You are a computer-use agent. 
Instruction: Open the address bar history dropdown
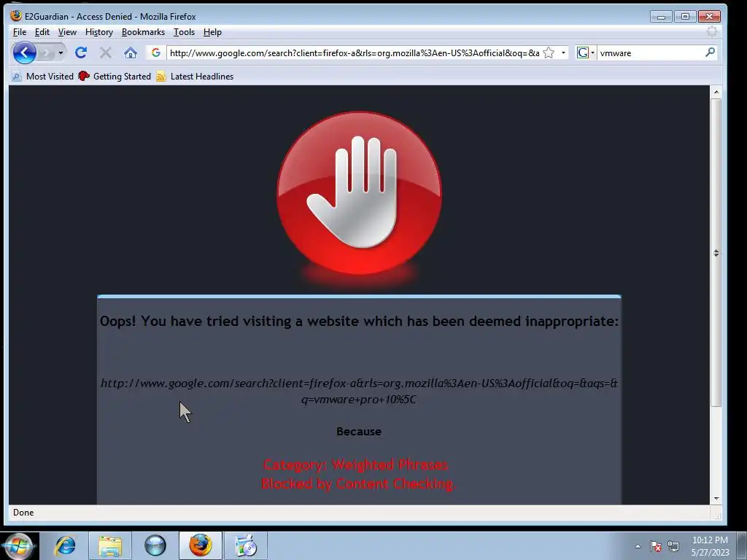[x=563, y=52]
